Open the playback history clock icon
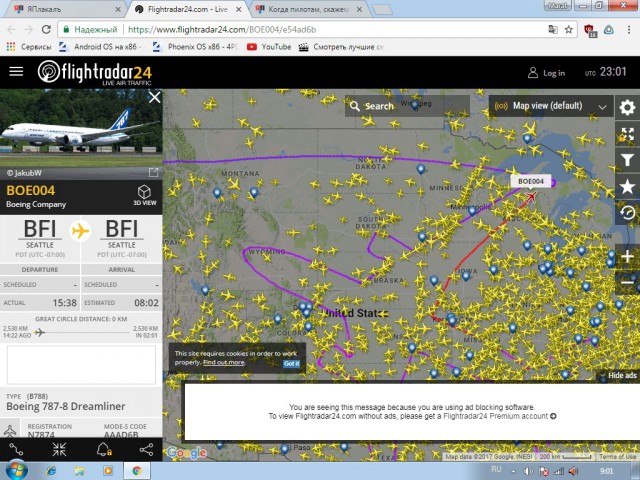This screenshot has width=640, height=480. 627,213
